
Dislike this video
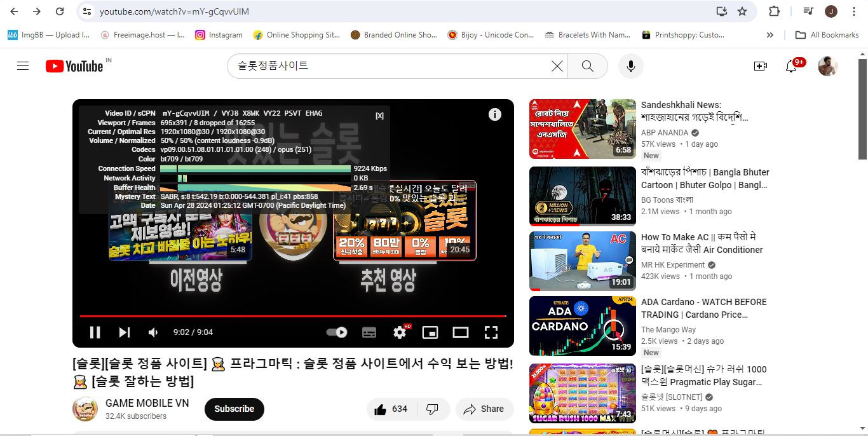pos(433,409)
